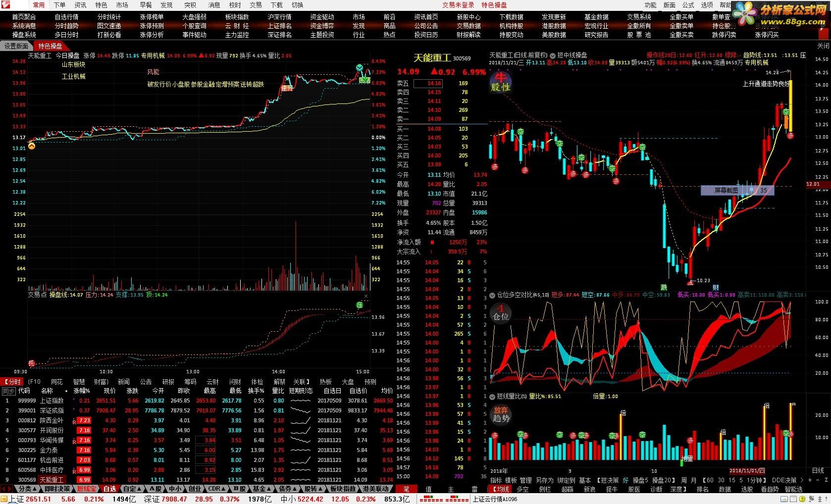Expand the 股转▲ tab menu

pos(313,489)
